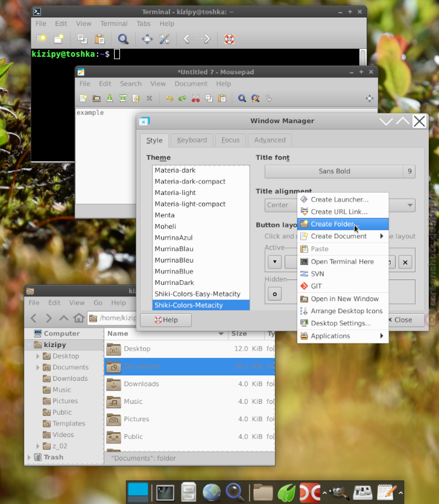Image resolution: width=439 pixels, height=504 pixels.
Task: Choose Open Terminal Here in context menu
Action: tap(343, 261)
